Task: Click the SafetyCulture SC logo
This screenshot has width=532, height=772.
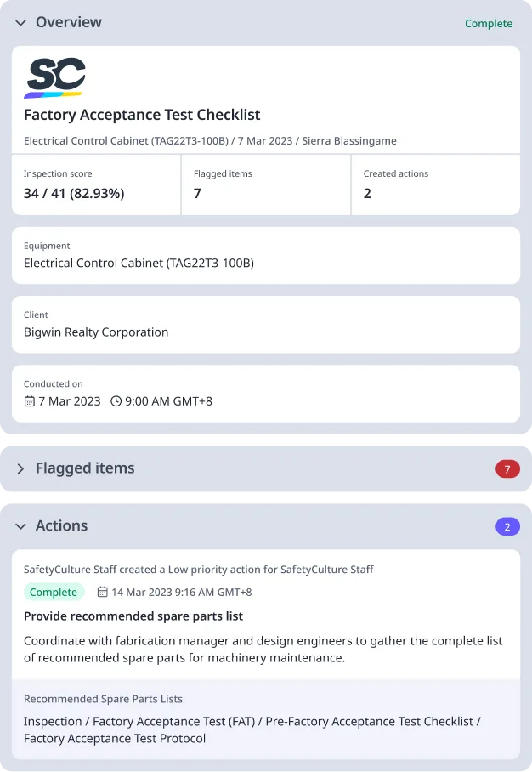Action: click(x=57, y=77)
